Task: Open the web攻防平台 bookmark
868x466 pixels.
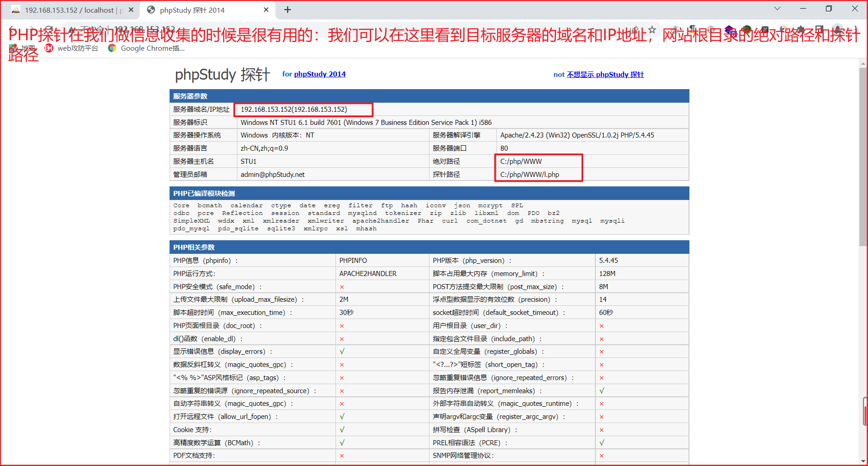Action: tap(72, 48)
